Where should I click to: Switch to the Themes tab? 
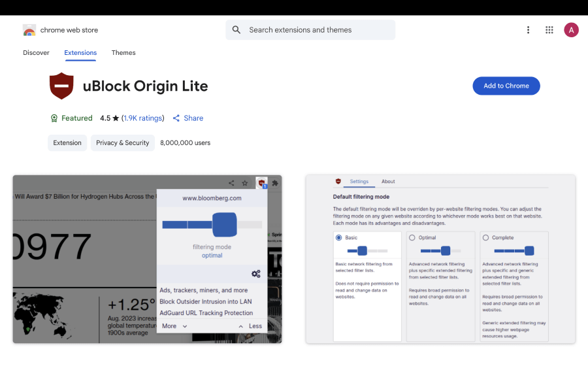[123, 53]
